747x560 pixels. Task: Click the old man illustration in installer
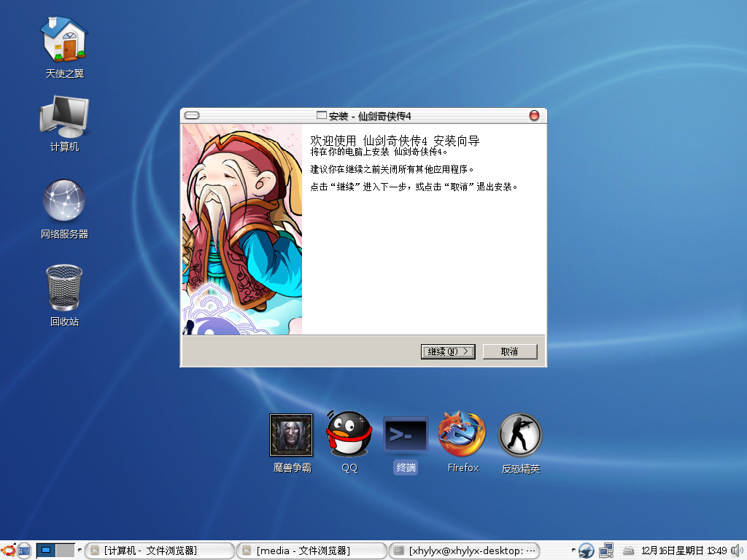coord(242,230)
